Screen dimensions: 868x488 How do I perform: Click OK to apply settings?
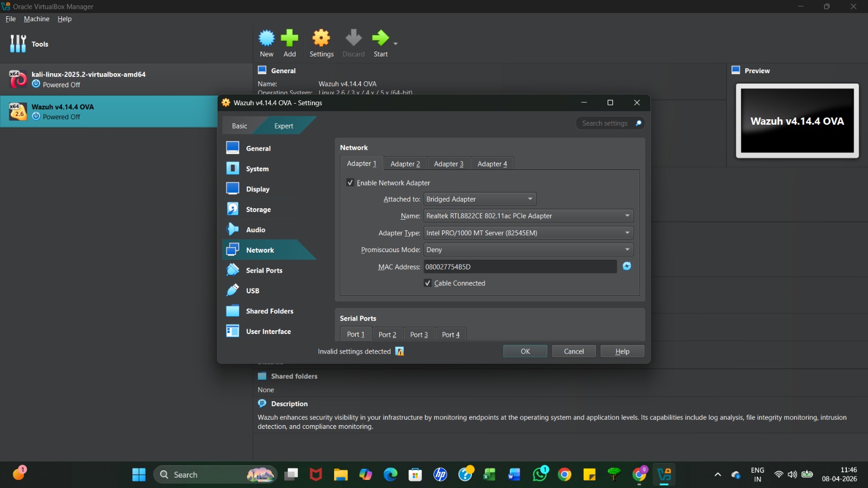coord(525,351)
